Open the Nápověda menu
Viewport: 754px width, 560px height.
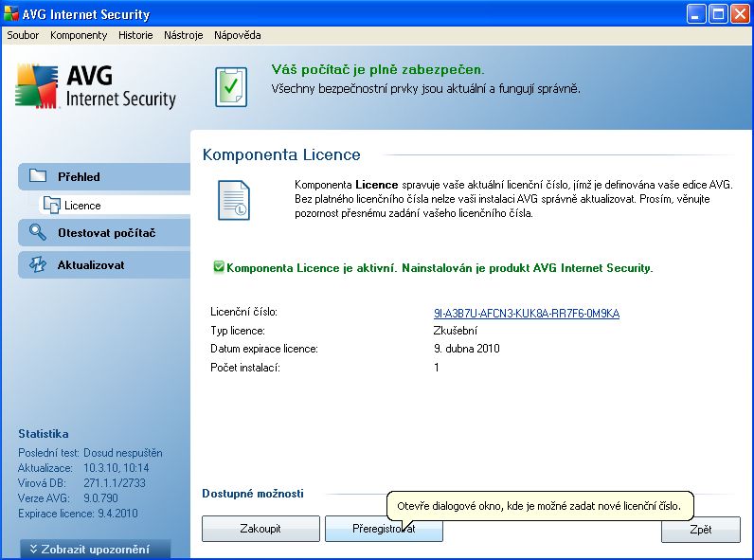pyautogui.click(x=238, y=35)
